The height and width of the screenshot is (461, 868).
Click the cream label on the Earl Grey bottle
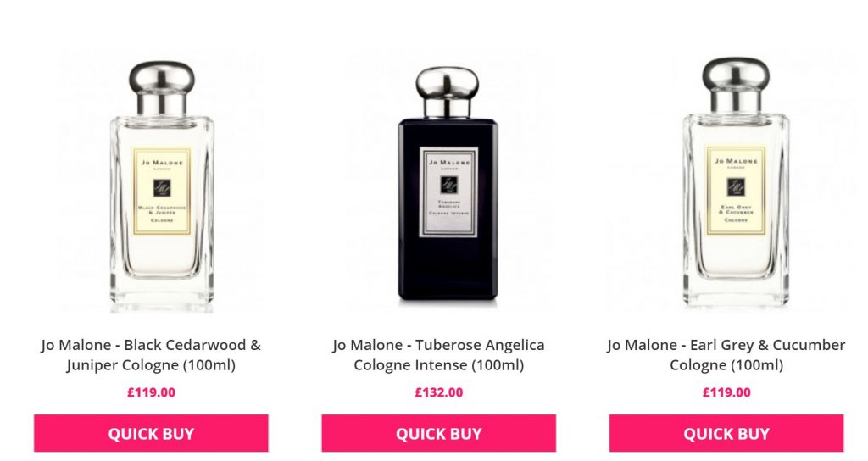737,190
